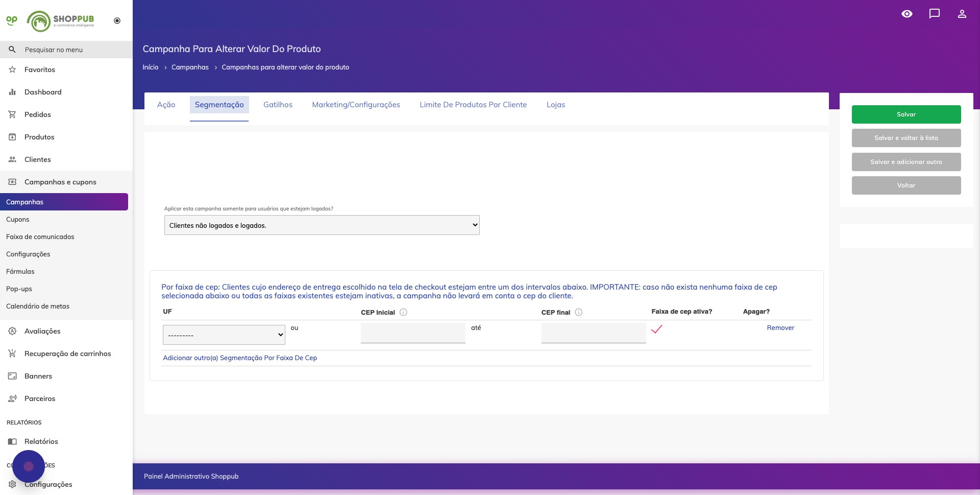This screenshot has height=495, width=980.
Task: Click the green Salvar button
Action: 906,114
